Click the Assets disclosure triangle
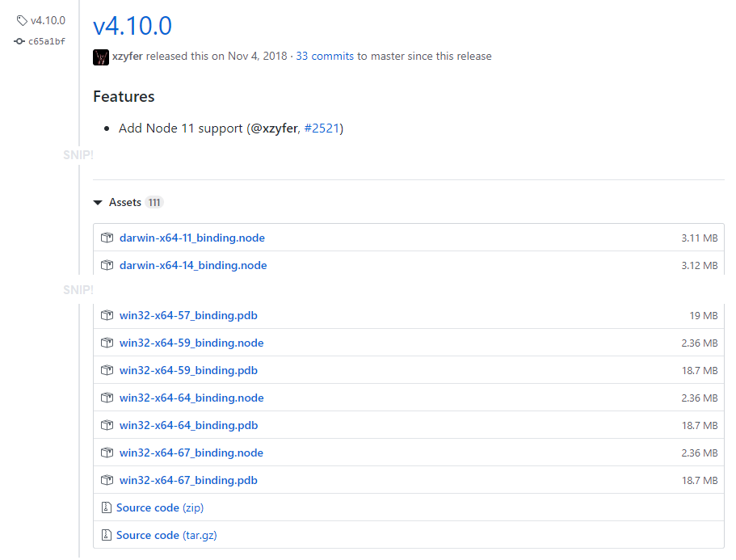736x560 pixels. [x=99, y=202]
